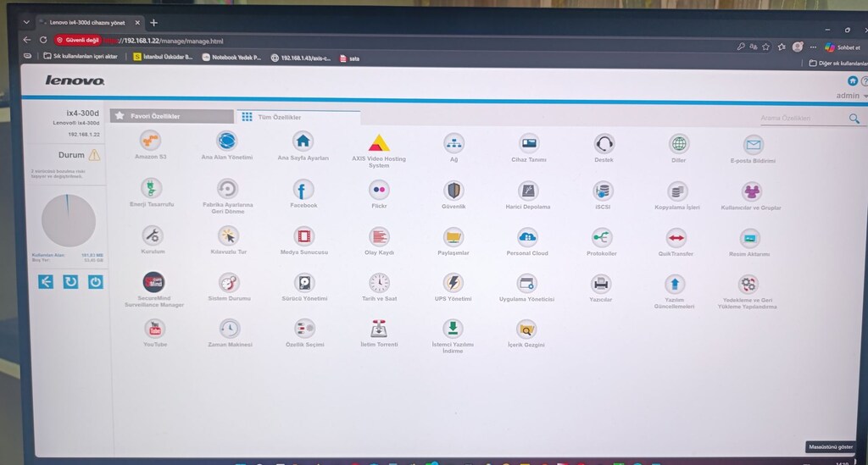868x465 pixels.
Task: Open Ana Alan Yönetimi settings
Action: 226,141
